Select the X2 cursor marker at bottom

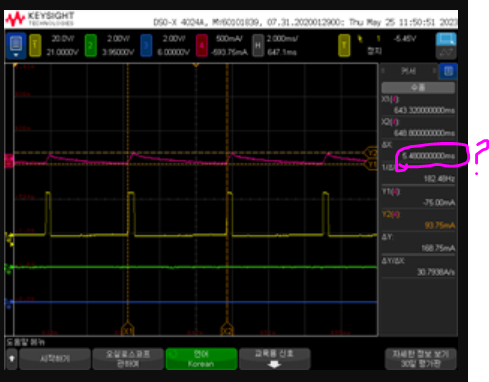(227, 329)
